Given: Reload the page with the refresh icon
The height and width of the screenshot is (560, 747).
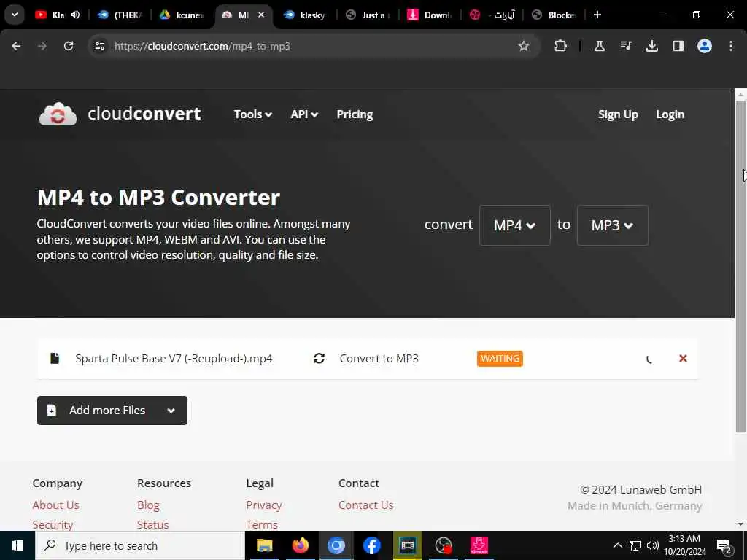Looking at the screenshot, I should coord(69,46).
